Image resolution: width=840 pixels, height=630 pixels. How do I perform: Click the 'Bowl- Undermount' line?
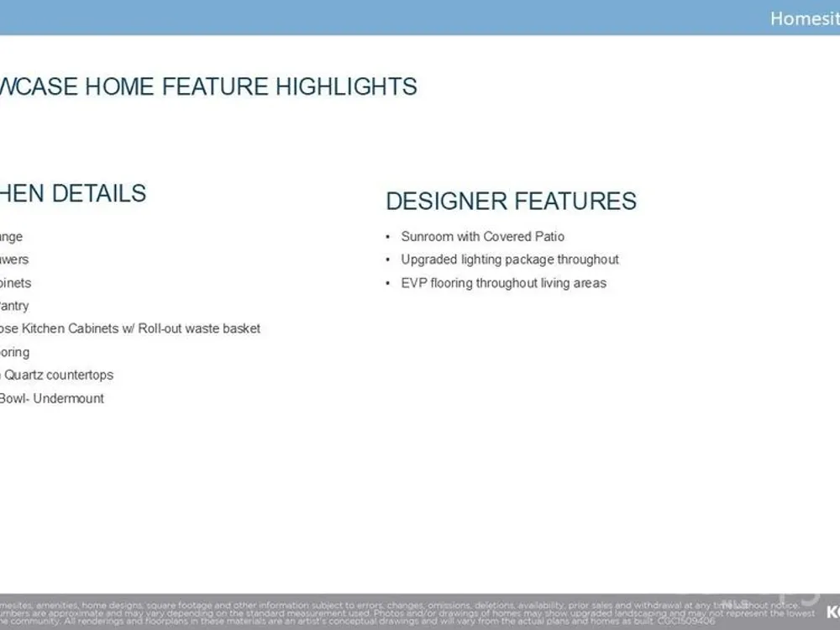(52, 398)
